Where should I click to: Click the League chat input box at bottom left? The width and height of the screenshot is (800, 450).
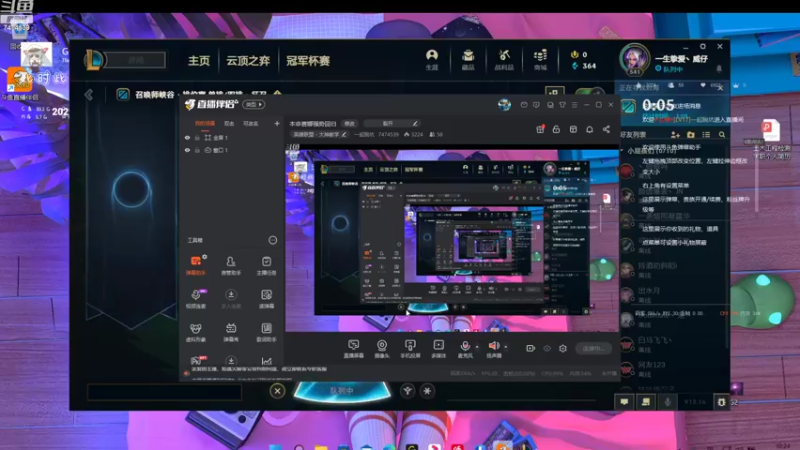tap(164, 392)
